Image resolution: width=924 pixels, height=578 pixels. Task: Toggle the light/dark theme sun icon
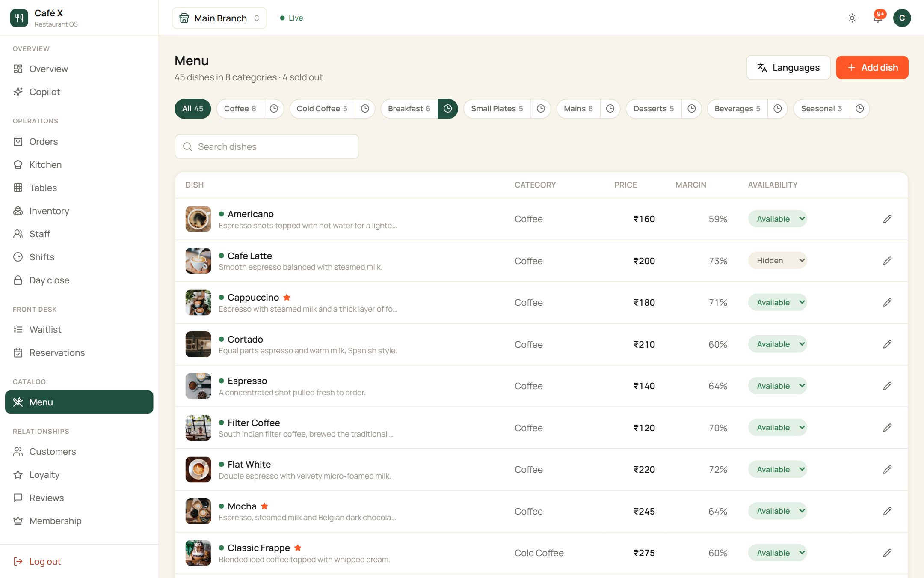(x=852, y=18)
